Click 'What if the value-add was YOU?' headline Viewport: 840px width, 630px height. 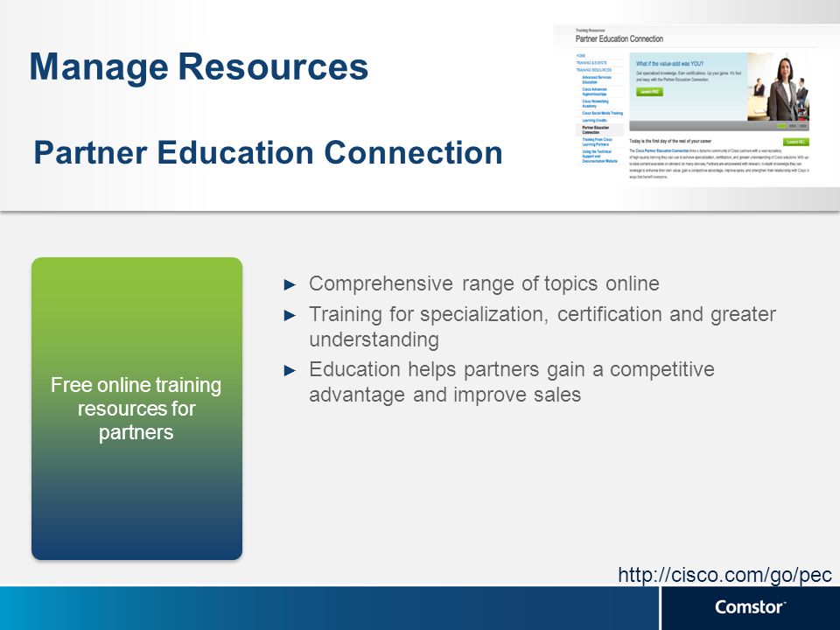[669, 63]
